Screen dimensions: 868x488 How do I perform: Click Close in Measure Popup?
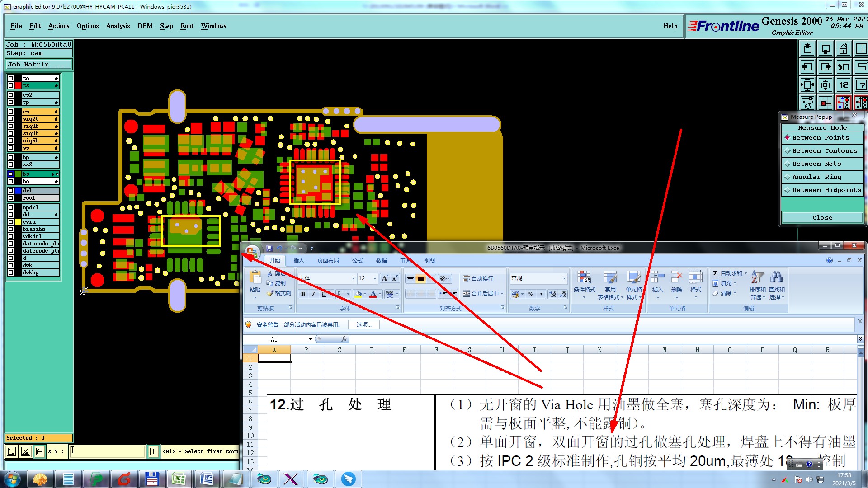822,218
